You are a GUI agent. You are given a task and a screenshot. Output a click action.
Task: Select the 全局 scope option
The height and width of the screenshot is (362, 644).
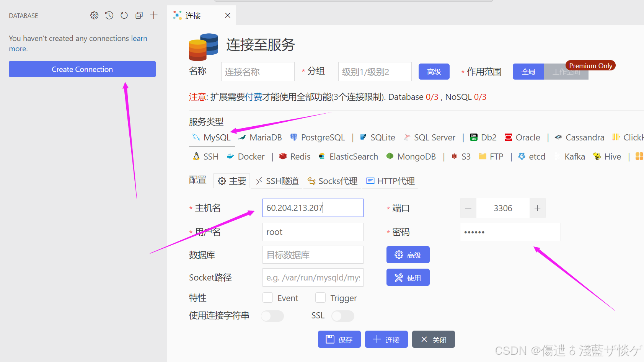[528, 72]
